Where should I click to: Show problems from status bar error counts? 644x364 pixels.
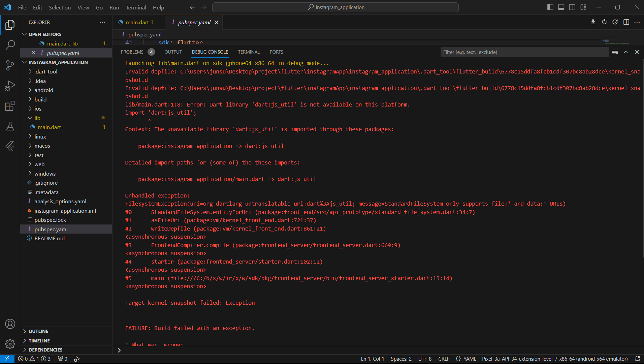pyautogui.click(x=34, y=359)
